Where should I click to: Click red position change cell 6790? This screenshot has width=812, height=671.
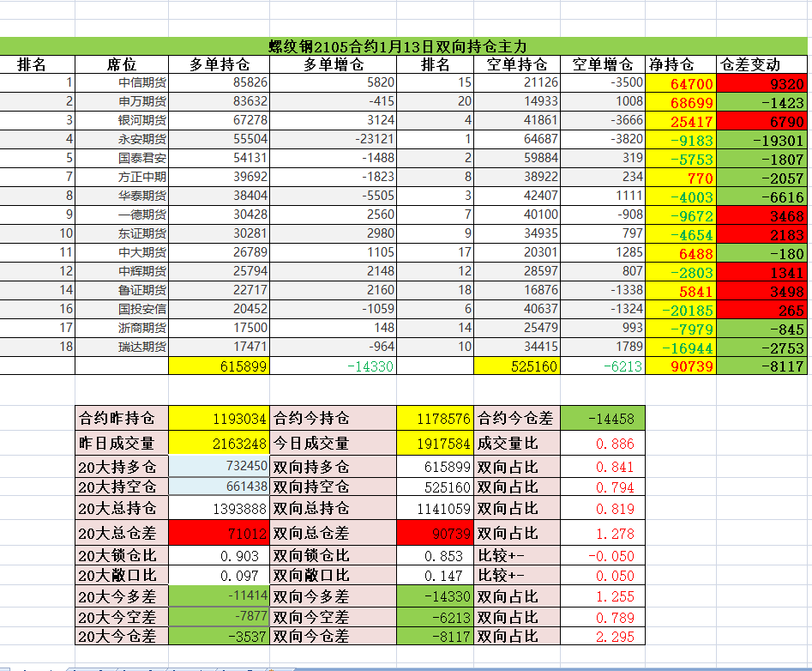(x=761, y=121)
